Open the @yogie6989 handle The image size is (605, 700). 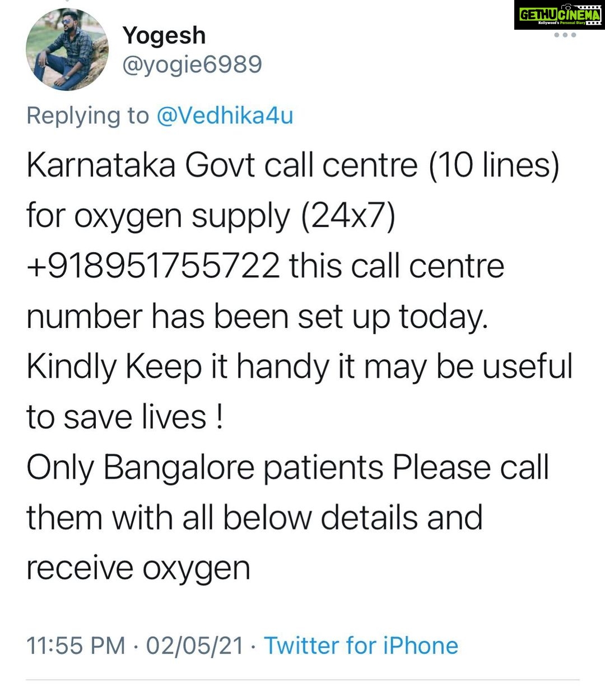pos(192,64)
